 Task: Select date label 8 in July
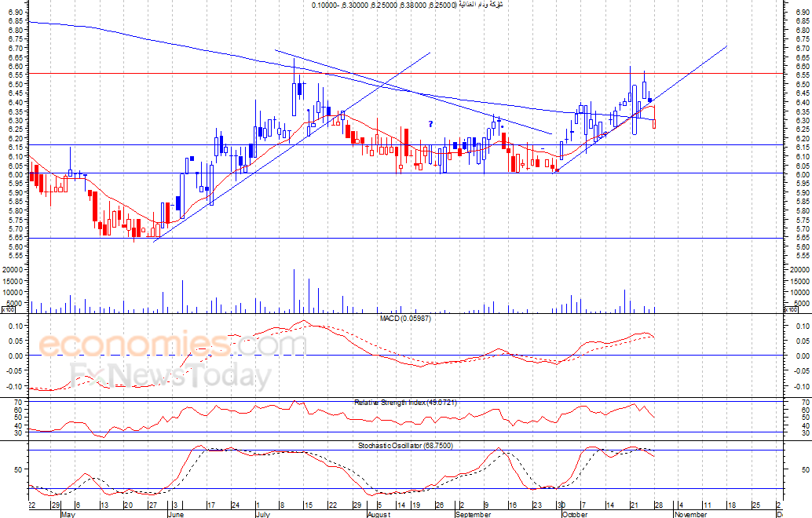point(282,505)
